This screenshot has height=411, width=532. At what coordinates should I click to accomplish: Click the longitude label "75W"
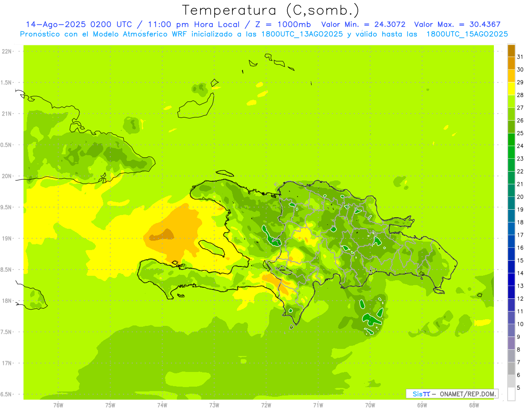click(x=110, y=405)
